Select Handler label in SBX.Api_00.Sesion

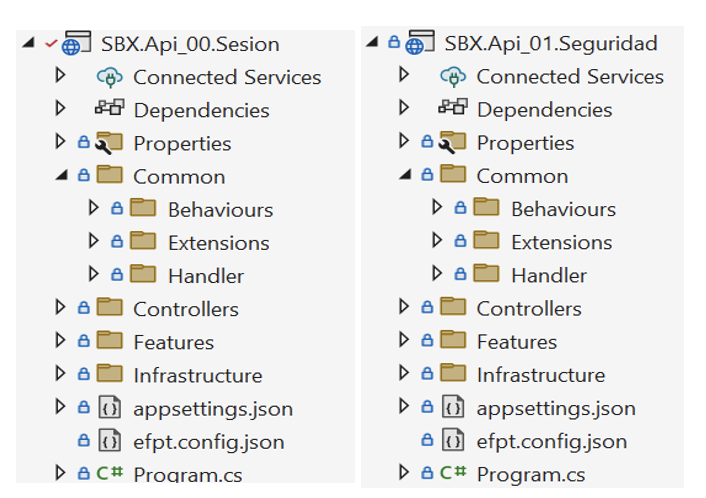coord(206,276)
